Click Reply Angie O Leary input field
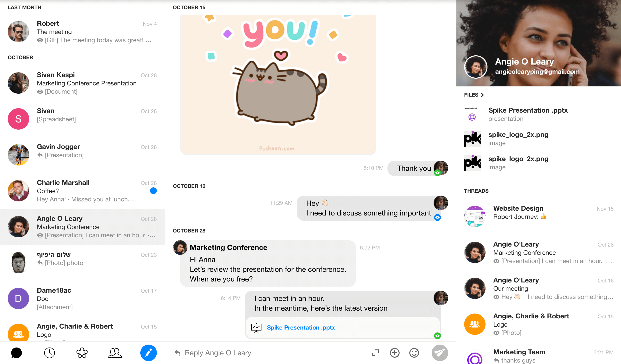Viewport: 621px width, 364px height. 270,353
